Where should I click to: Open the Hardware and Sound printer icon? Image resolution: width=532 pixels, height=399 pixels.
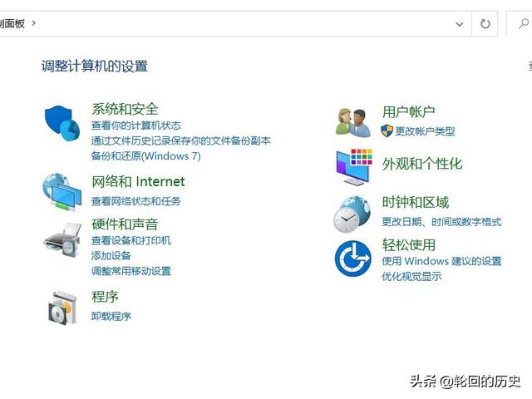coord(62,240)
